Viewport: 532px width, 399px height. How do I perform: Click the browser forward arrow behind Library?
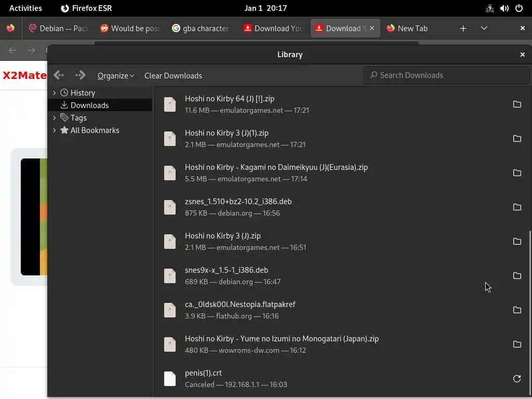tap(31, 50)
